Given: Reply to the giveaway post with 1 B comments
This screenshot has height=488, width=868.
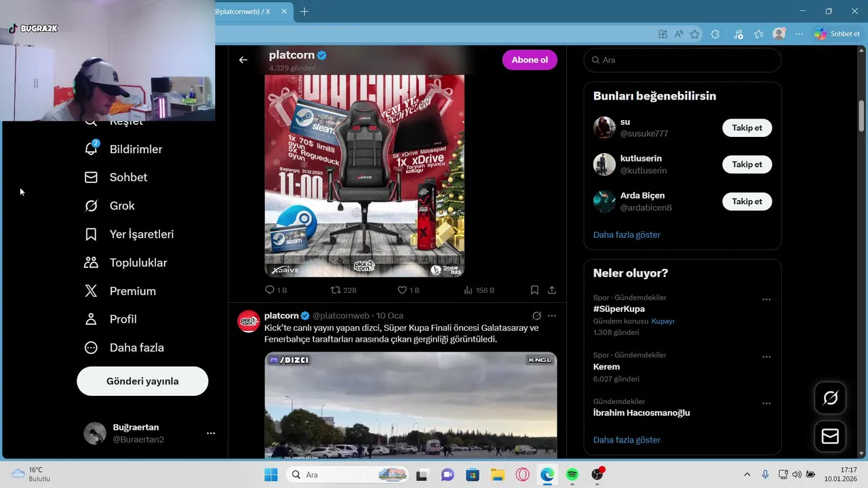Looking at the screenshot, I should [x=275, y=290].
